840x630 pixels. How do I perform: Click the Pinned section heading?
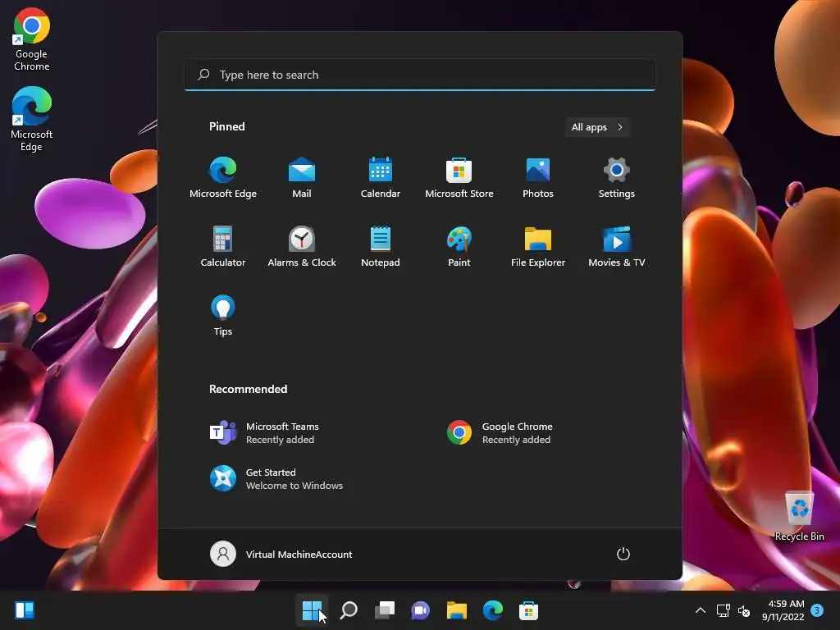227,126
